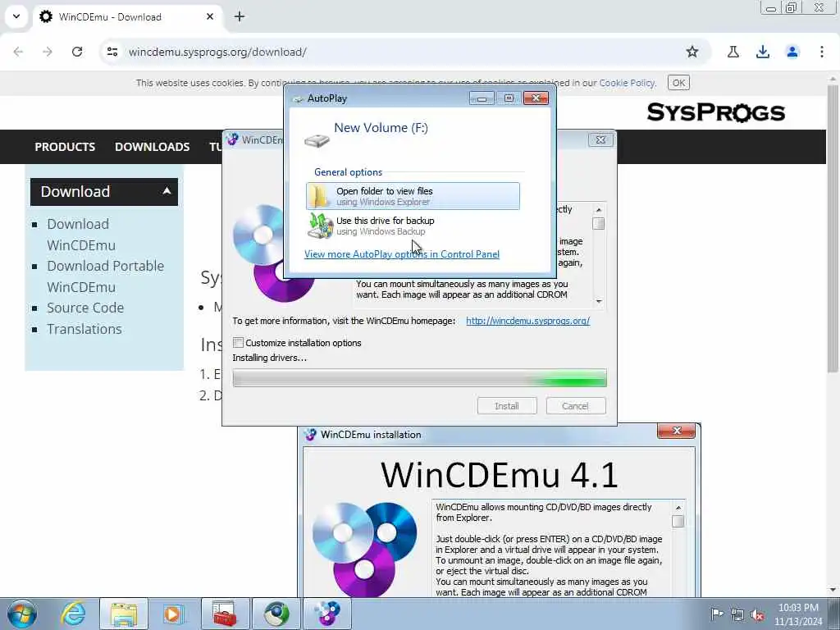Click the drive icon next to New Volume (F:)
The width and height of the screenshot is (840, 630).
click(317, 141)
